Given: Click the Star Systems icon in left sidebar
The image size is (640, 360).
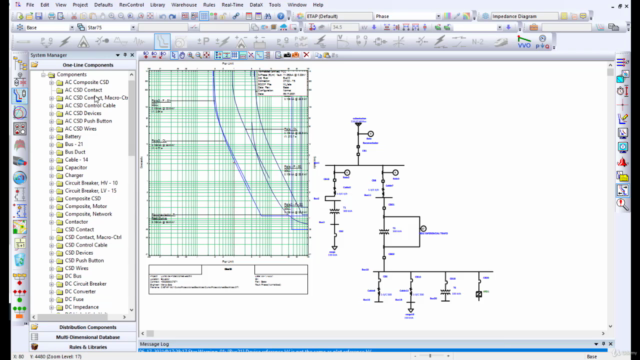Looking at the screenshot, I should [20, 96].
